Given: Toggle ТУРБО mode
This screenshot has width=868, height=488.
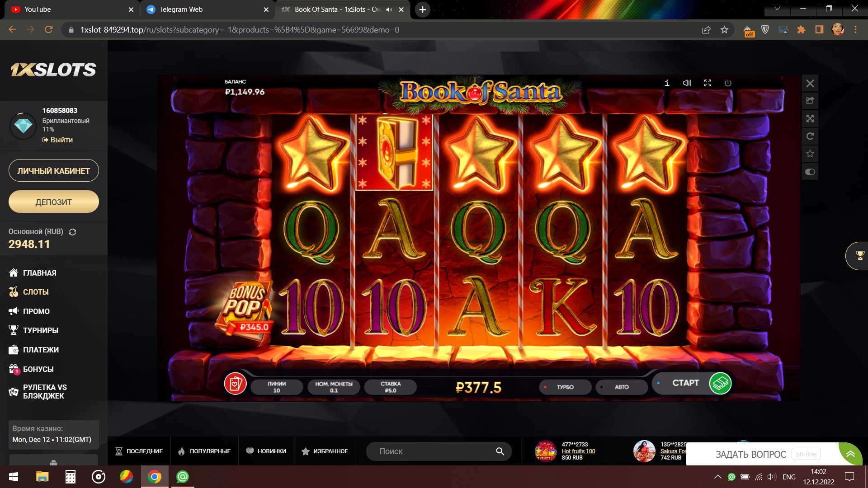Looking at the screenshot, I should pyautogui.click(x=565, y=387).
